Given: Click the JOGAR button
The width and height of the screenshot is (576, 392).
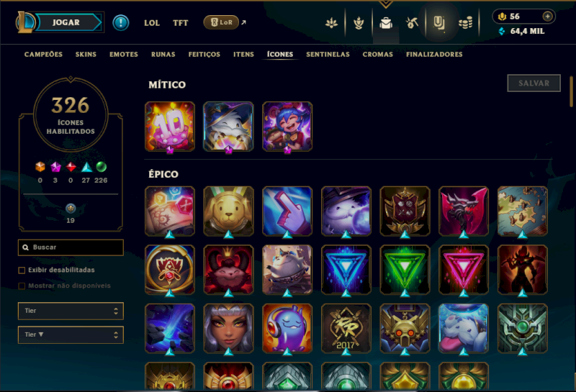Looking at the screenshot, I should click(x=66, y=22).
